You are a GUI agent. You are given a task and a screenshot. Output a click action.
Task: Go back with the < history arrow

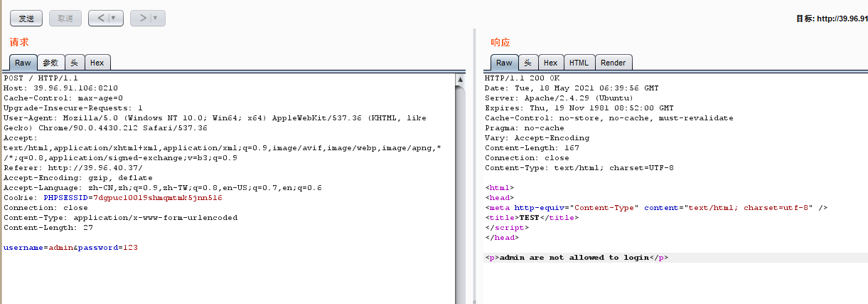coord(100,18)
